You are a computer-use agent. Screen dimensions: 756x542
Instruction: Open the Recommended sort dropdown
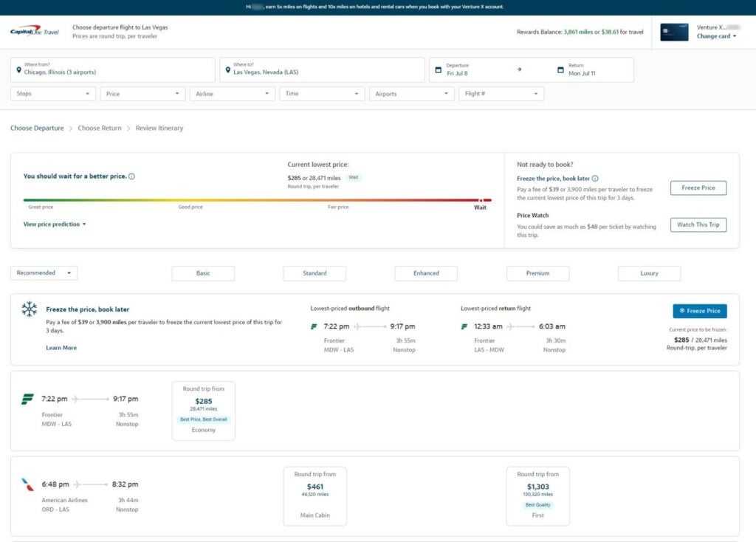pyautogui.click(x=43, y=272)
